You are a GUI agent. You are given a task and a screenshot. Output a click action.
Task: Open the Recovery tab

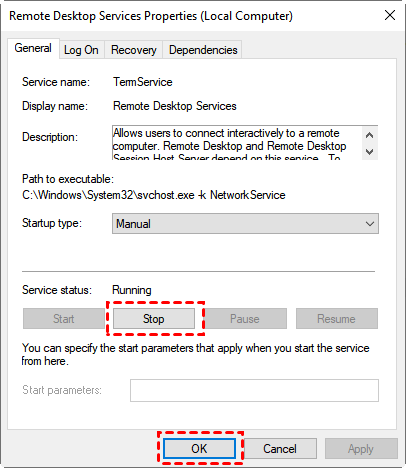pos(134,50)
